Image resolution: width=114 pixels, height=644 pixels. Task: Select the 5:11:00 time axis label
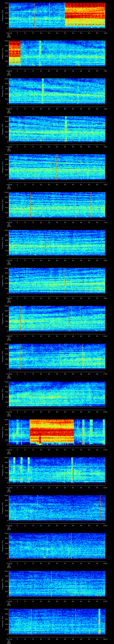[x=9, y=412]
